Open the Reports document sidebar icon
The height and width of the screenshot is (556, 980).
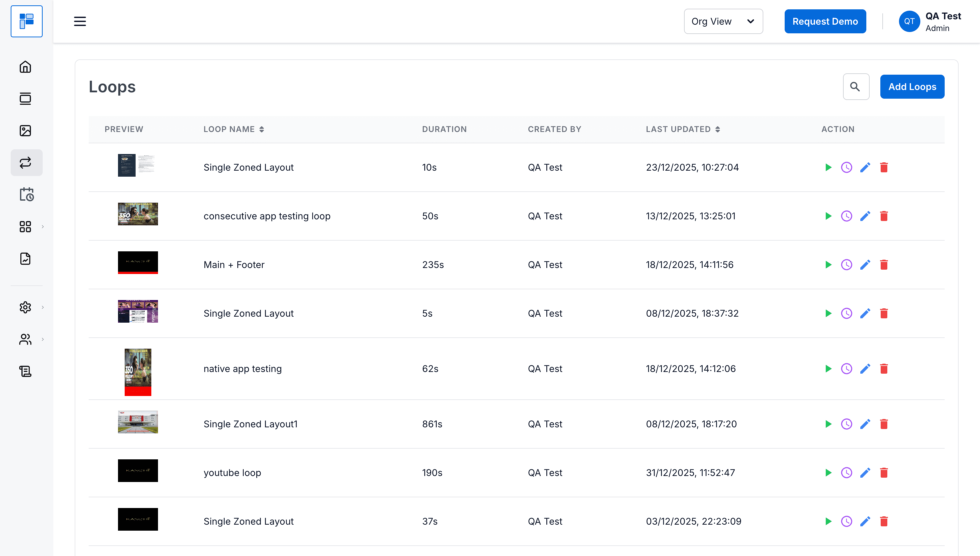pyautogui.click(x=25, y=259)
